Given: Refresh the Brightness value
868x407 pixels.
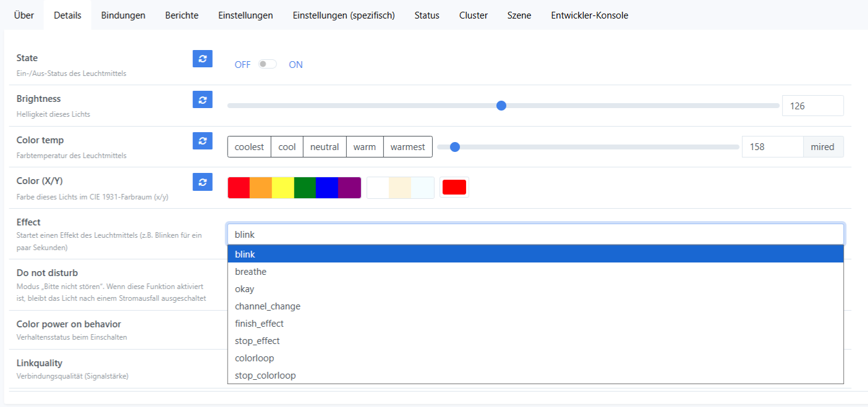Looking at the screenshot, I should tap(202, 99).
